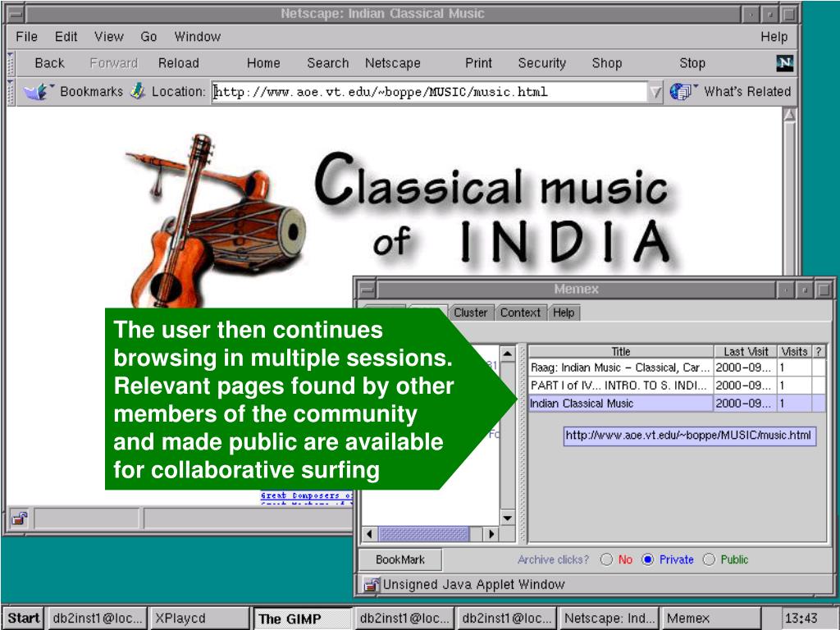The width and height of the screenshot is (840, 630).
Task: Click the BookMark button in Memex
Action: click(400, 559)
